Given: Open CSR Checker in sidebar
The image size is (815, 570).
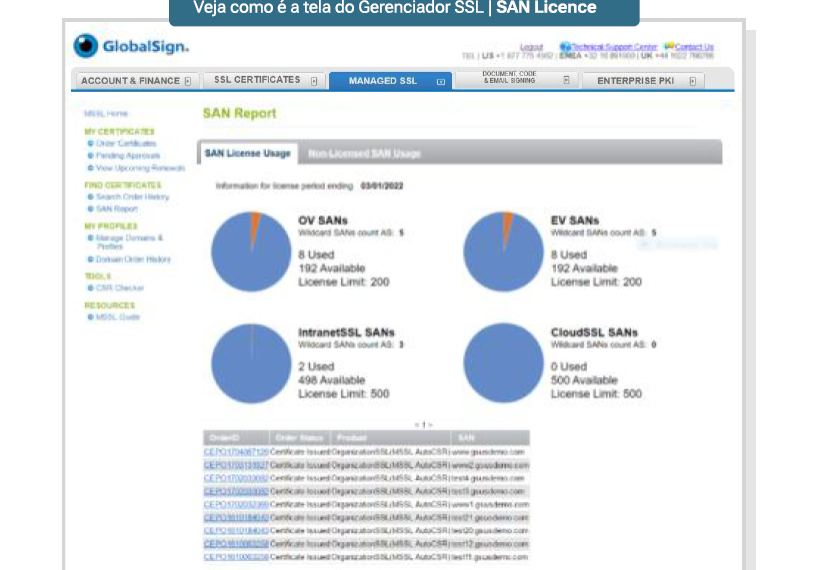Looking at the screenshot, I should click(x=120, y=288).
